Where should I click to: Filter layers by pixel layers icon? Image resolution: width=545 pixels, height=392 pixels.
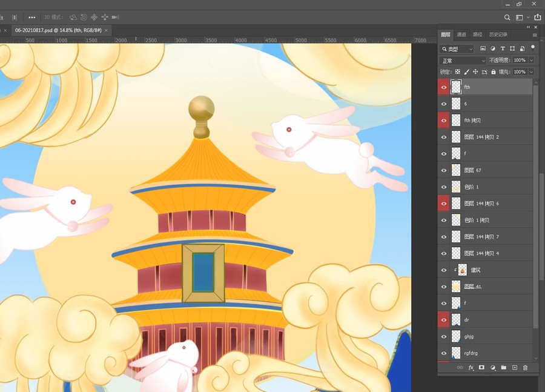[x=483, y=48]
